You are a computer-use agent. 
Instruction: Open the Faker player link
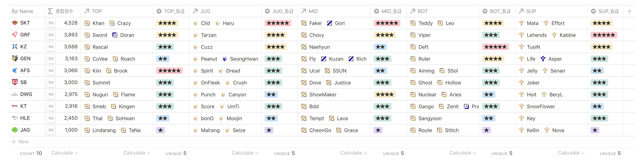coord(315,23)
